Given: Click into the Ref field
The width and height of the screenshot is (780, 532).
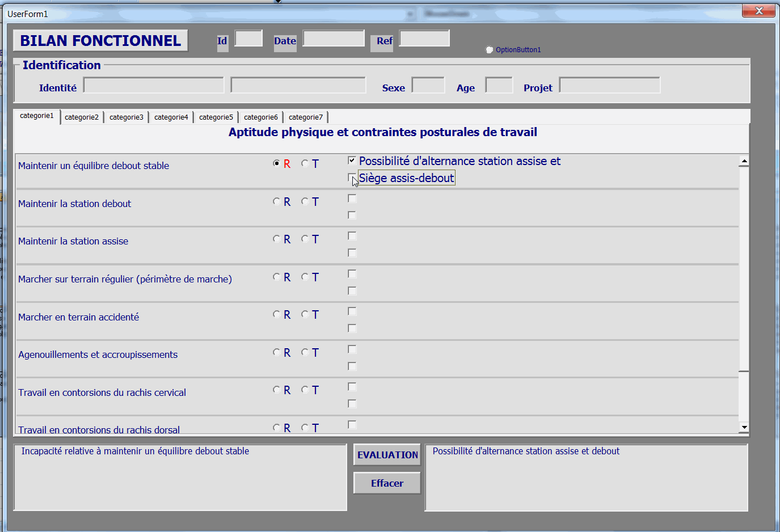Looking at the screenshot, I should click(424, 39).
